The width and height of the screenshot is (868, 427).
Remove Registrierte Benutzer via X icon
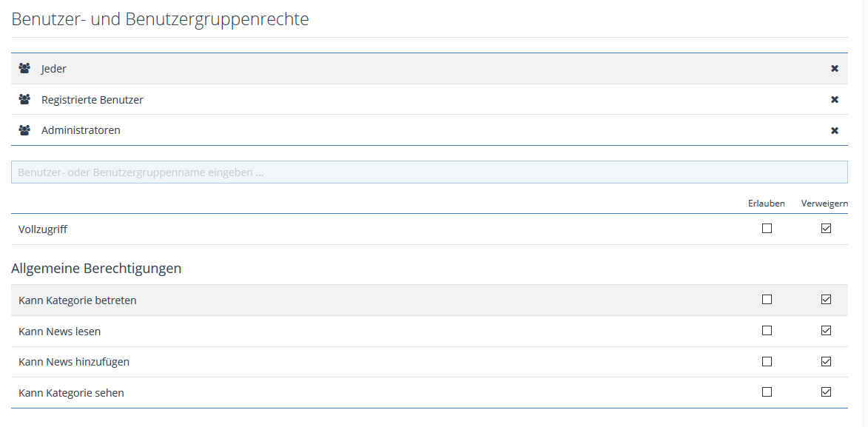pyautogui.click(x=835, y=100)
